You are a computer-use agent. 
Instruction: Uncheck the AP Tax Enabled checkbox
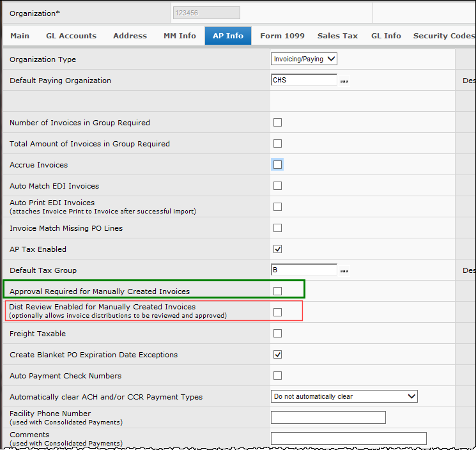[277, 249]
